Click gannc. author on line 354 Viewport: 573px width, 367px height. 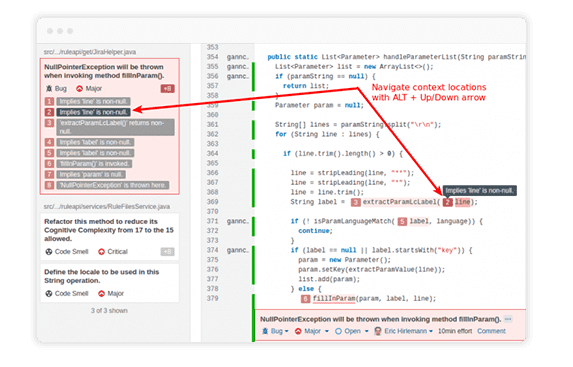point(238,57)
